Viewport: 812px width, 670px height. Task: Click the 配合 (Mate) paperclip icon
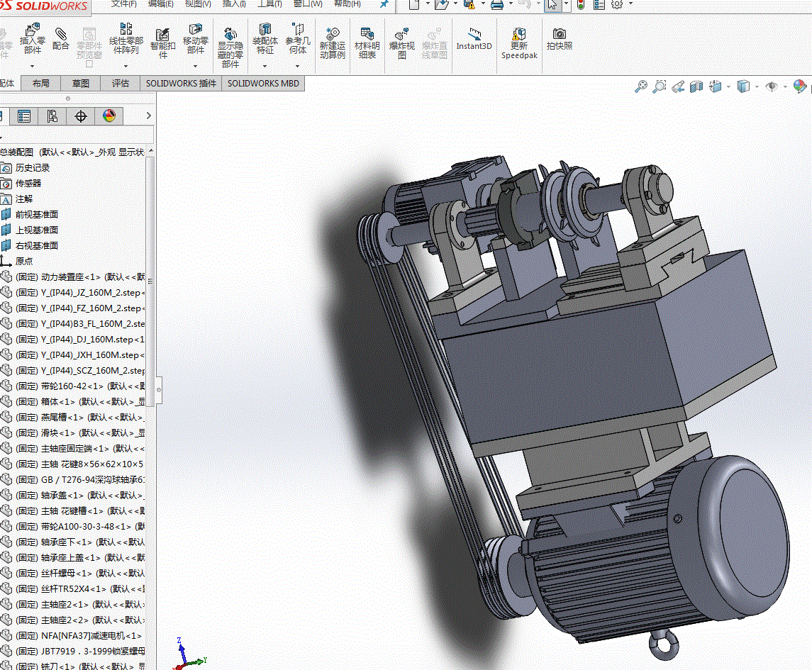coord(61,35)
